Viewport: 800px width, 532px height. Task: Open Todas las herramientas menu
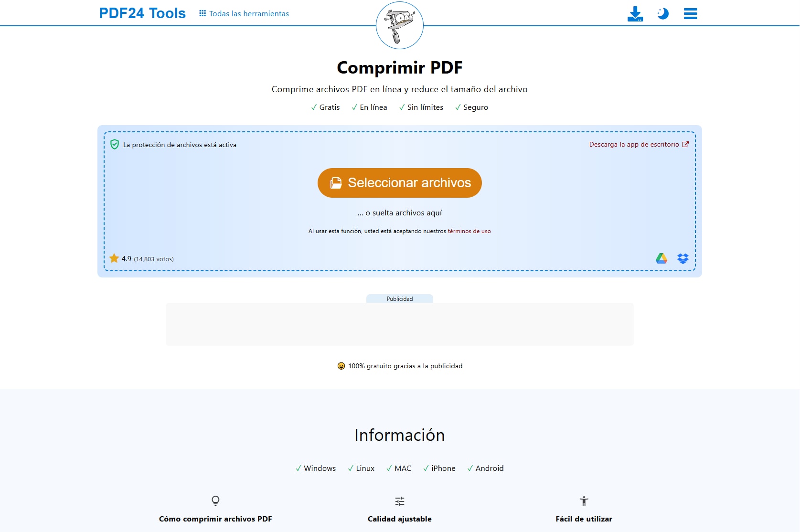[x=244, y=14]
